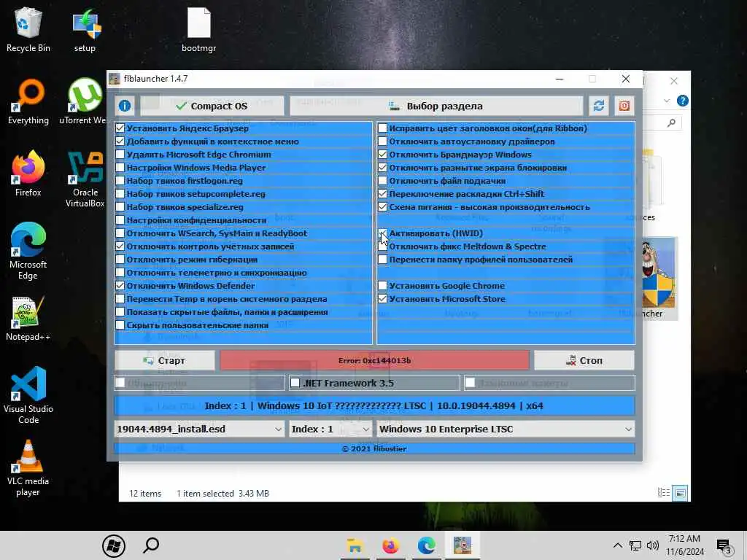The height and width of the screenshot is (560, 747).
Task: Click the blue info icon in flblauncher
Action: coord(125,106)
